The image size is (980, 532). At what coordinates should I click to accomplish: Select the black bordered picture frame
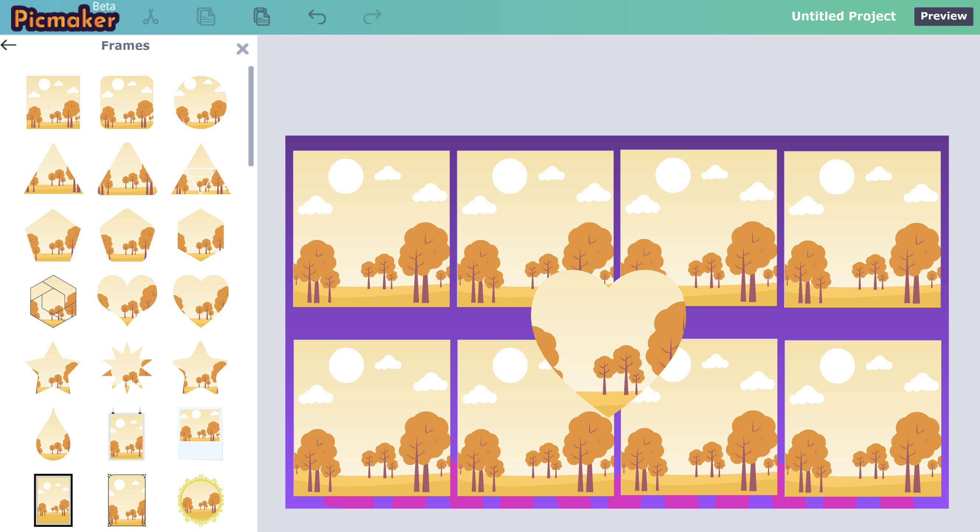pyautogui.click(x=53, y=500)
